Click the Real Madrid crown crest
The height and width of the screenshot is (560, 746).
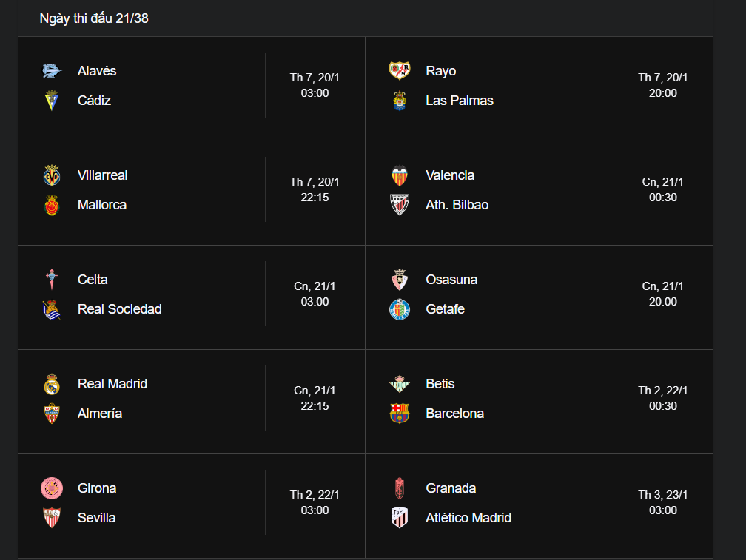pyautogui.click(x=51, y=384)
